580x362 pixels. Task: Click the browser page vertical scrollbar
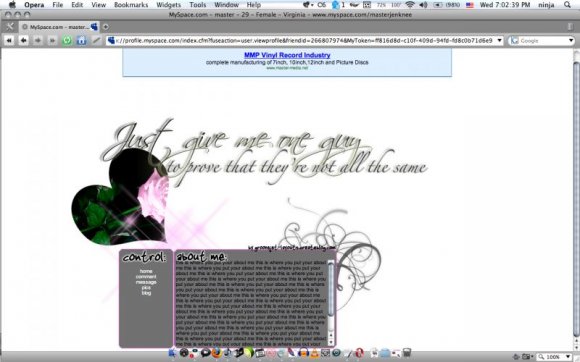coord(576,200)
